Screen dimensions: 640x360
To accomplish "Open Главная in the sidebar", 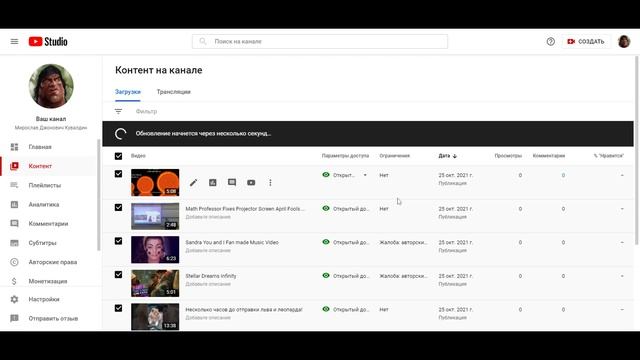I will click(40, 147).
